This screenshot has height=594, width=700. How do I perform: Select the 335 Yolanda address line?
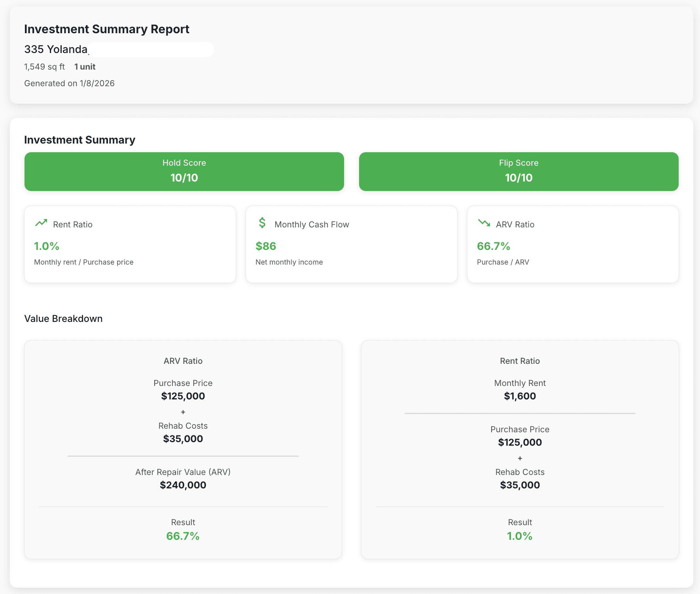(x=56, y=49)
